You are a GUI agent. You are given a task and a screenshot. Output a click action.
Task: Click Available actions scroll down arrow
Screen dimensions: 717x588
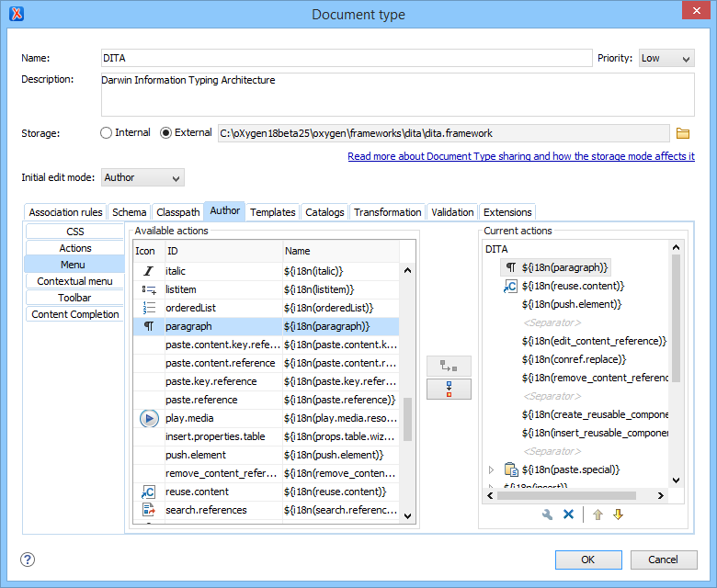(x=408, y=515)
